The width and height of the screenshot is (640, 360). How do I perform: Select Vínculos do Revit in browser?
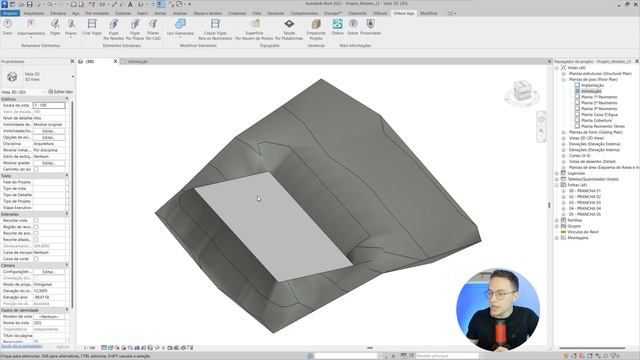click(x=583, y=232)
